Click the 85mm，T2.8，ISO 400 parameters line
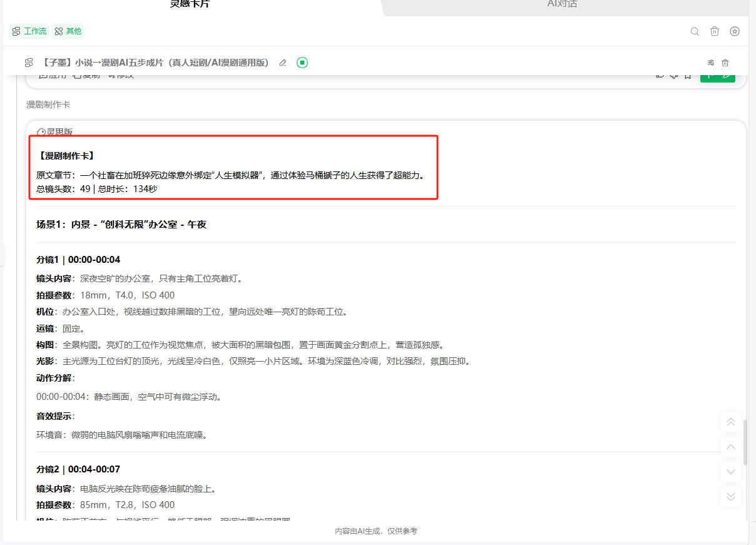The height and width of the screenshot is (545, 756). click(x=106, y=505)
